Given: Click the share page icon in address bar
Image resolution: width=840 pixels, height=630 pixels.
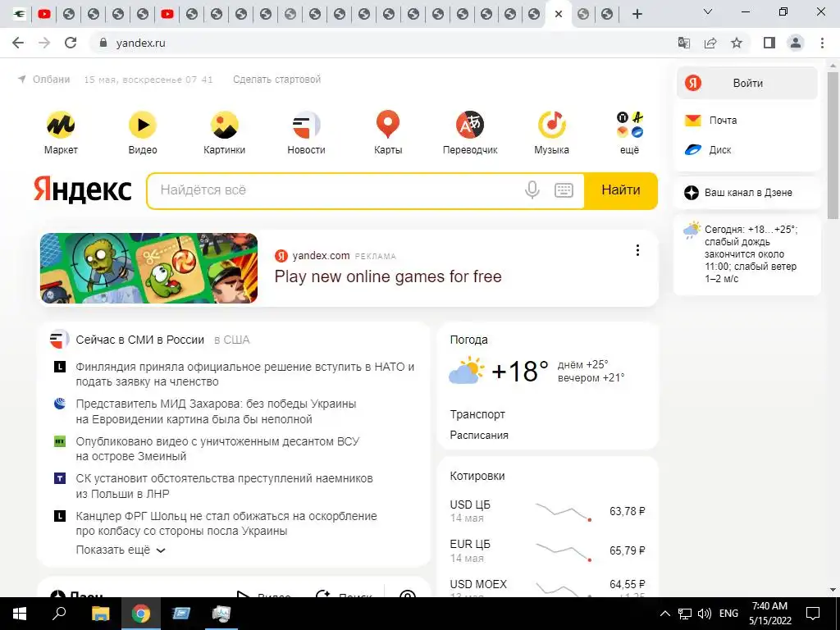Looking at the screenshot, I should pyautogui.click(x=710, y=43).
